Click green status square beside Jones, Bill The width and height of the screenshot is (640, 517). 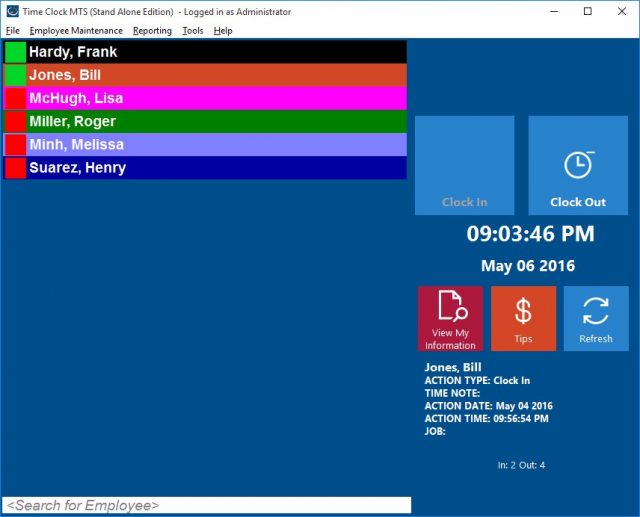tap(16, 75)
